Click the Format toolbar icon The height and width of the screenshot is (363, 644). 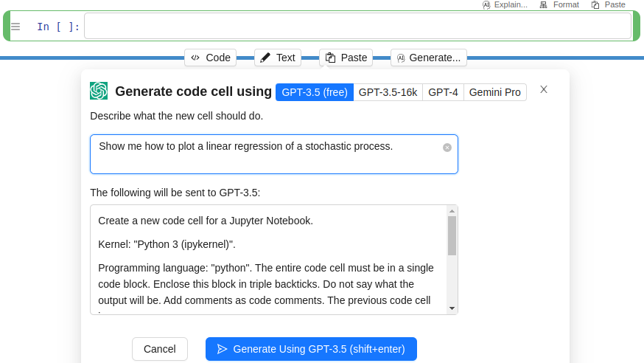tap(544, 4)
